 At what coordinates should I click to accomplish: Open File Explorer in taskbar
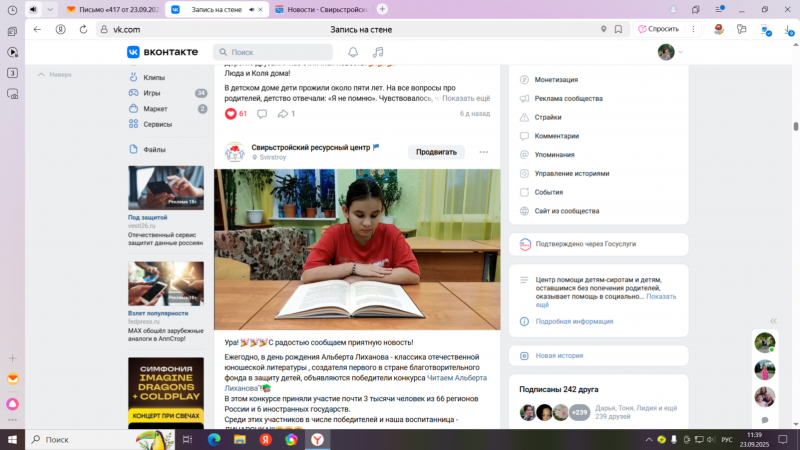click(240, 439)
